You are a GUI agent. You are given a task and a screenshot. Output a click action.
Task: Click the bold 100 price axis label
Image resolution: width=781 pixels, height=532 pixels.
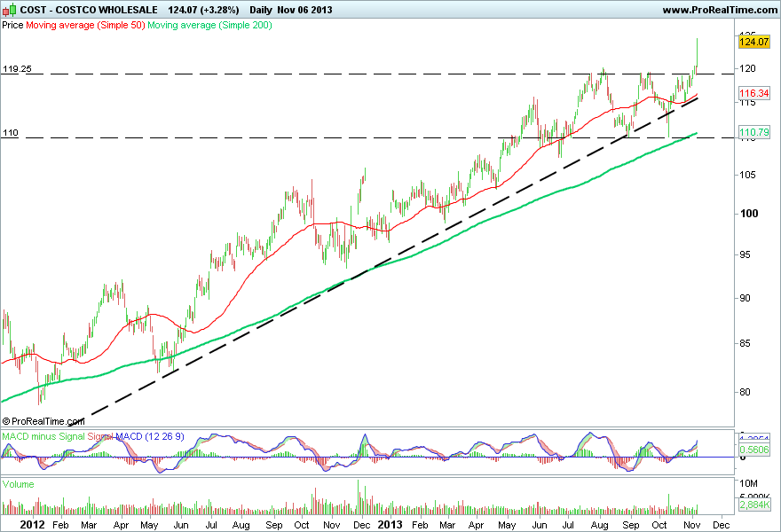(749, 214)
